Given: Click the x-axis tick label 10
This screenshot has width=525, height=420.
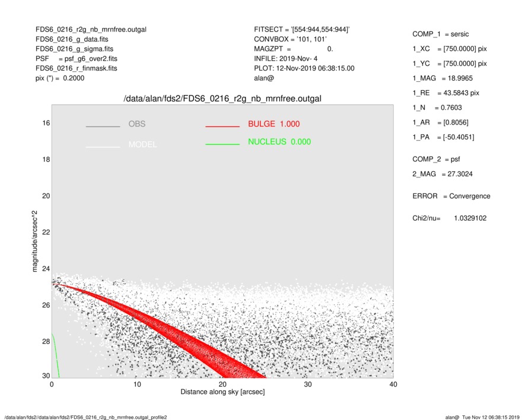Looking at the screenshot, I should pos(137,384).
